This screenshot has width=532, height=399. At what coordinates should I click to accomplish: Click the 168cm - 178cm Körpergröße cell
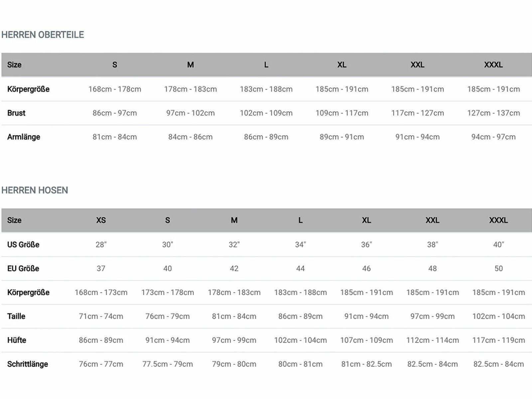tap(115, 89)
